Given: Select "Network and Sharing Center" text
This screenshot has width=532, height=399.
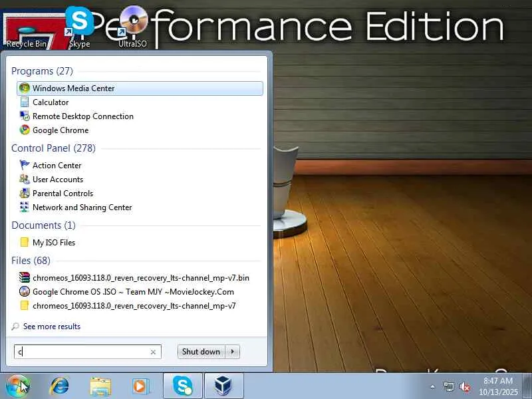Looking at the screenshot, I should coord(82,207).
